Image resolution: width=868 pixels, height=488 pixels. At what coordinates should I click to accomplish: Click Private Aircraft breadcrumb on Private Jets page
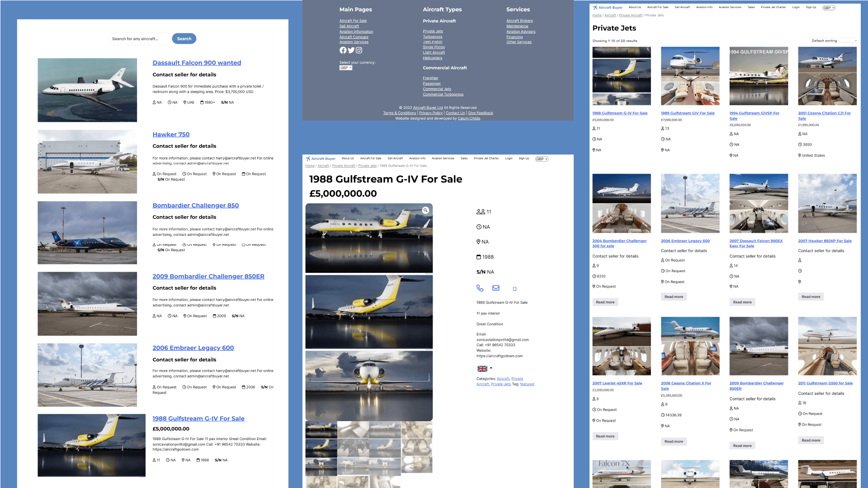coord(631,15)
